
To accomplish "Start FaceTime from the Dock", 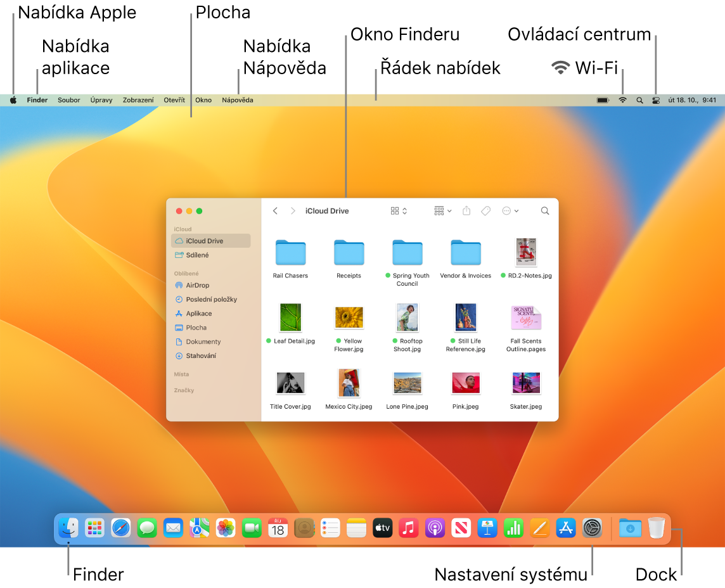I will click(x=252, y=529).
